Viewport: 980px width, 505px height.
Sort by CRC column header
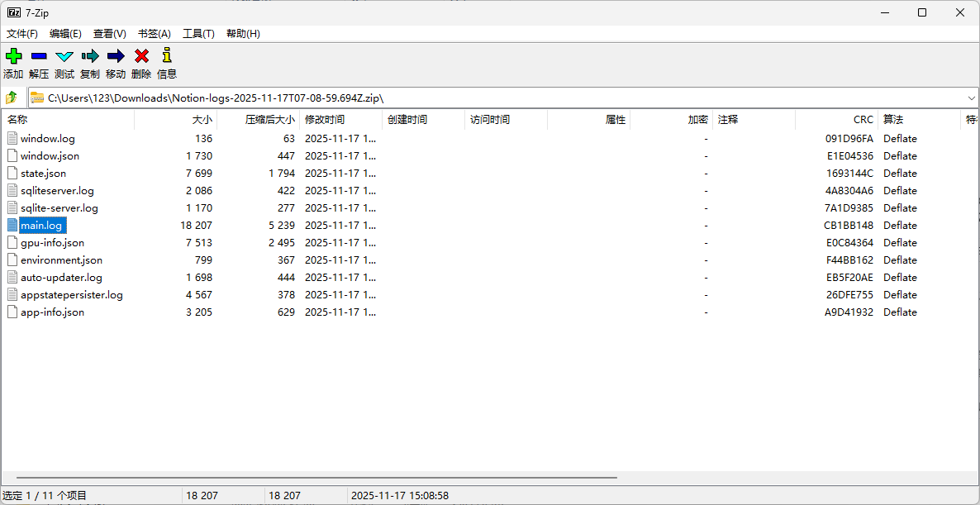[836, 119]
